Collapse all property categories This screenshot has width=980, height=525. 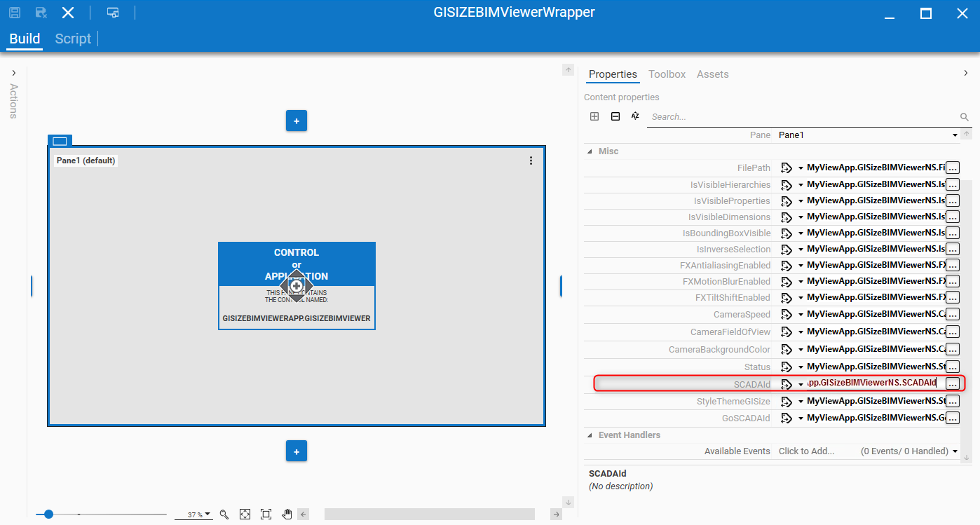615,116
